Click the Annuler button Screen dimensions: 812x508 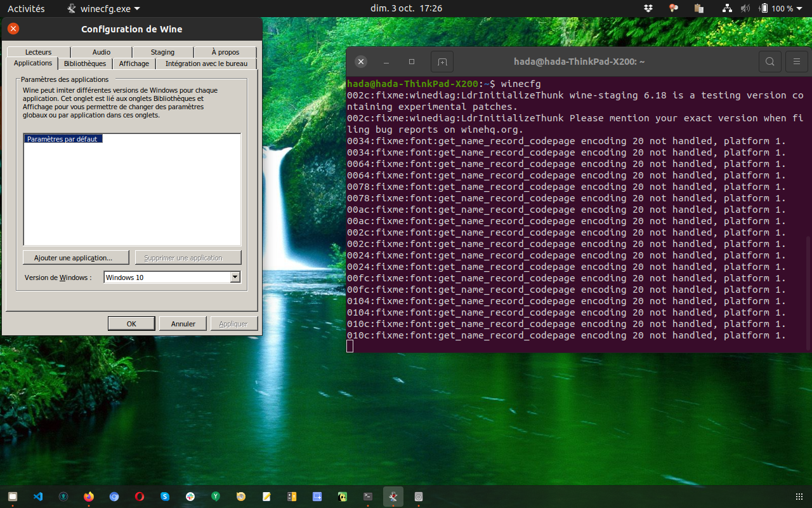coord(183,323)
